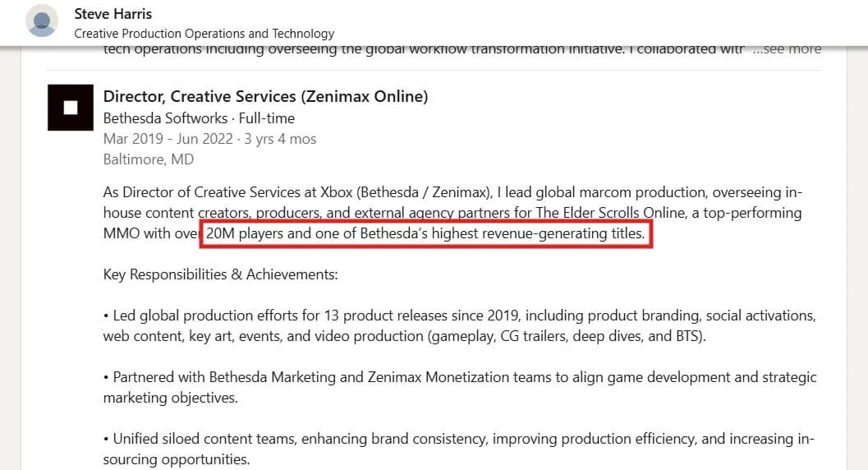Click the 'Unified siloed content teams' bullet

[x=460, y=439]
